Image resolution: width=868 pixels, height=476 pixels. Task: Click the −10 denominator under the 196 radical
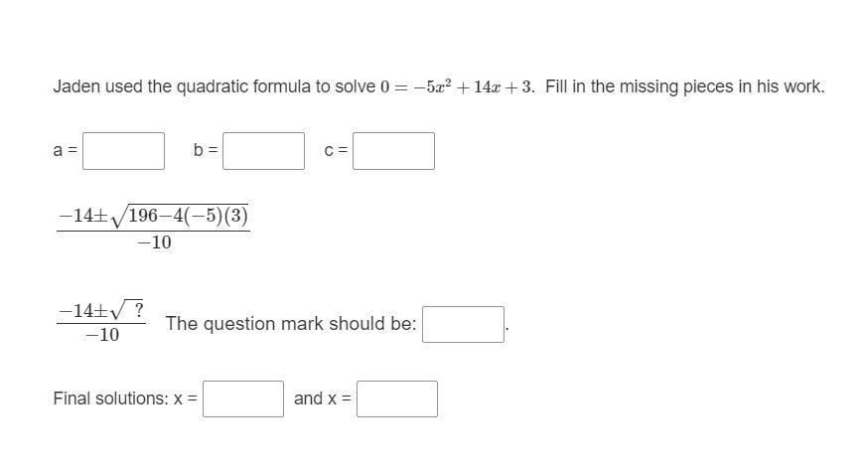(x=155, y=242)
